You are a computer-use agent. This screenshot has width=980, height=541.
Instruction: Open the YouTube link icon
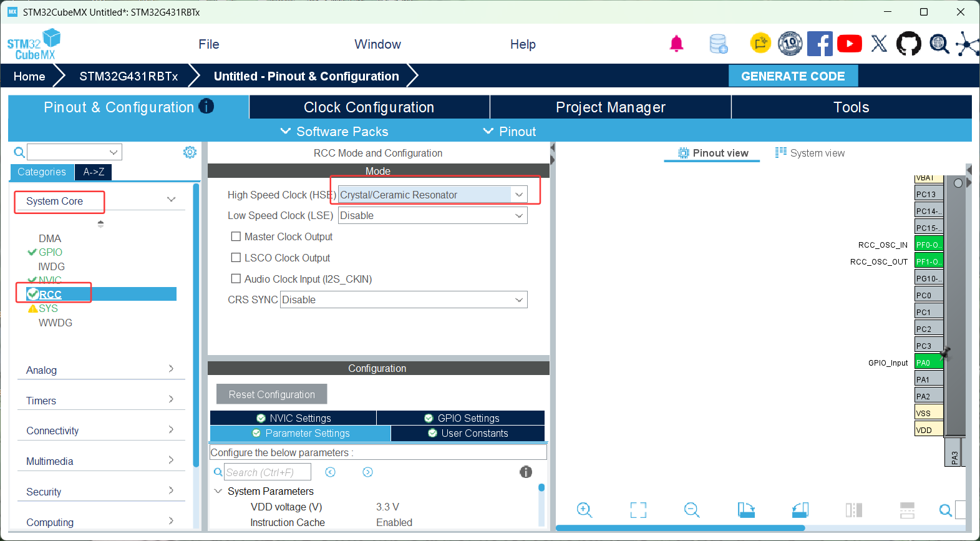tap(850, 44)
